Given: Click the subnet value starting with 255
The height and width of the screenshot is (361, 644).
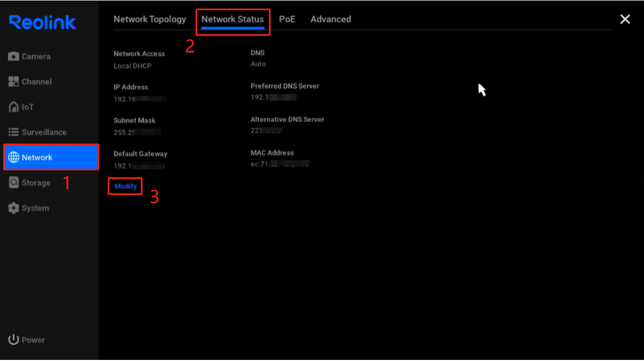Looking at the screenshot, I should pos(137,132).
